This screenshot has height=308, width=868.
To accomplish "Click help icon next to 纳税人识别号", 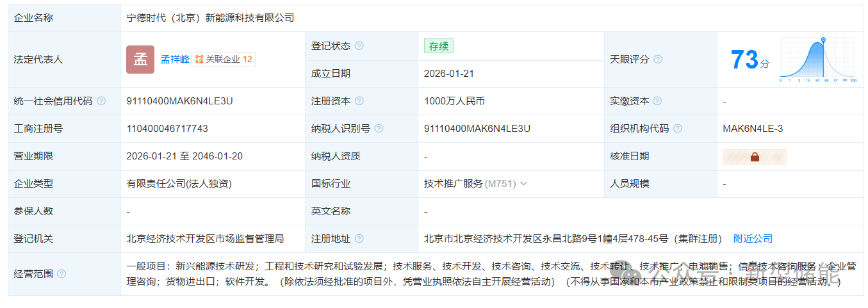I will pos(379,129).
